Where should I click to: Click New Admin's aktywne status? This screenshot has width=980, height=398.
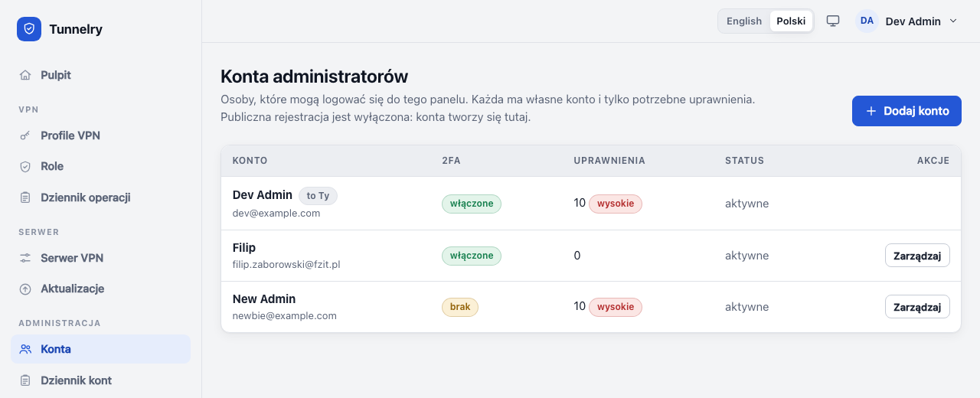(746, 307)
